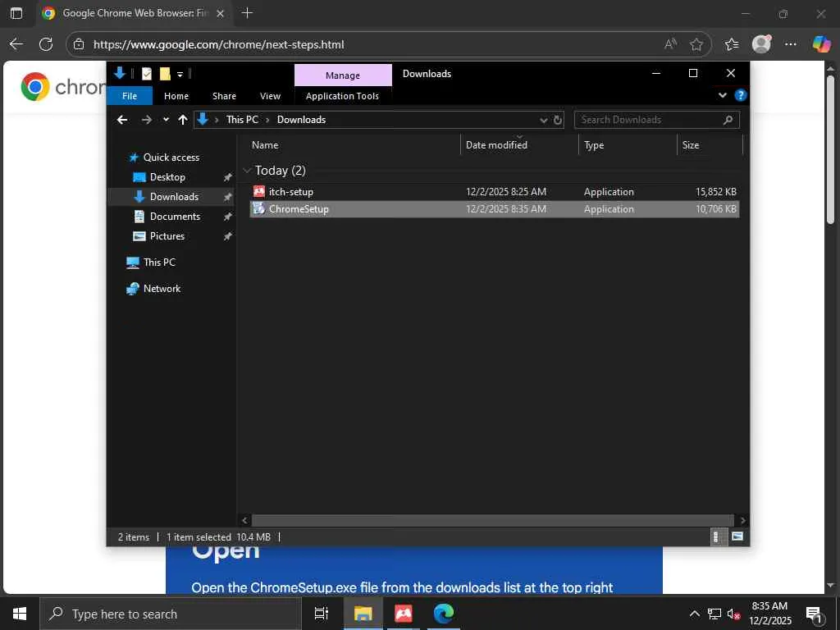Select This PC in navigation pane
840x630 pixels.
pos(159,262)
